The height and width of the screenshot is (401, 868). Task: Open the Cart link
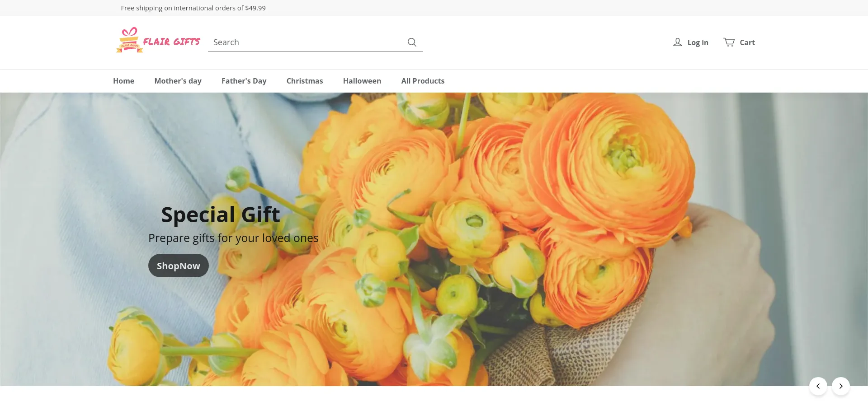(747, 42)
